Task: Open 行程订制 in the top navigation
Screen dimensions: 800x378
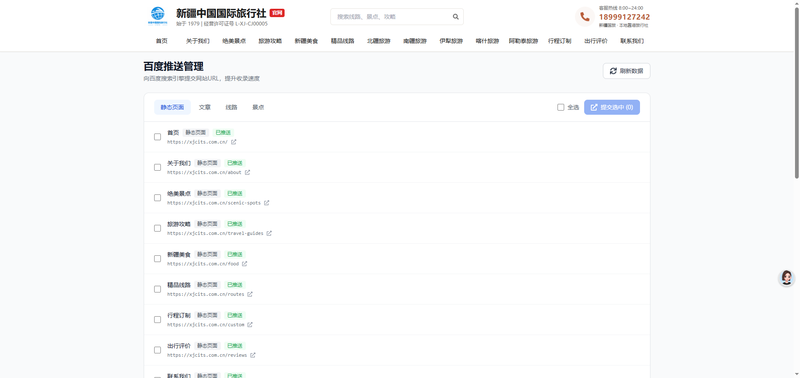Action: (x=560, y=41)
